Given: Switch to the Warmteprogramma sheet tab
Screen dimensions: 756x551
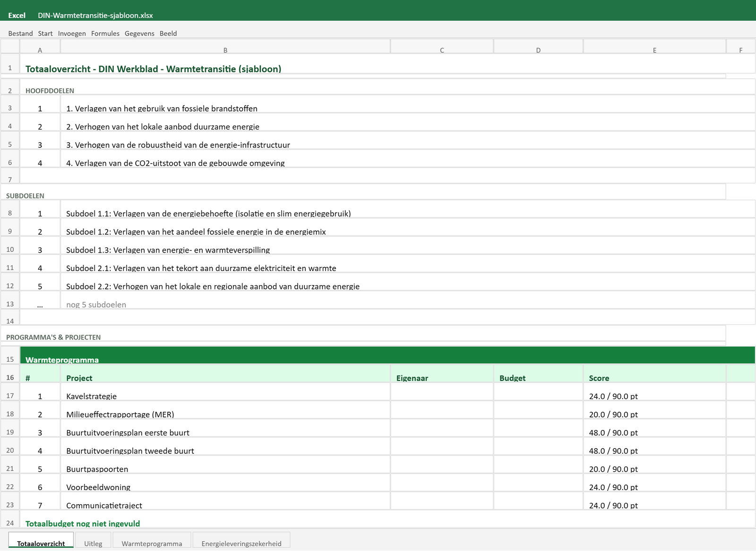Looking at the screenshot, I should tap(152, 540).
